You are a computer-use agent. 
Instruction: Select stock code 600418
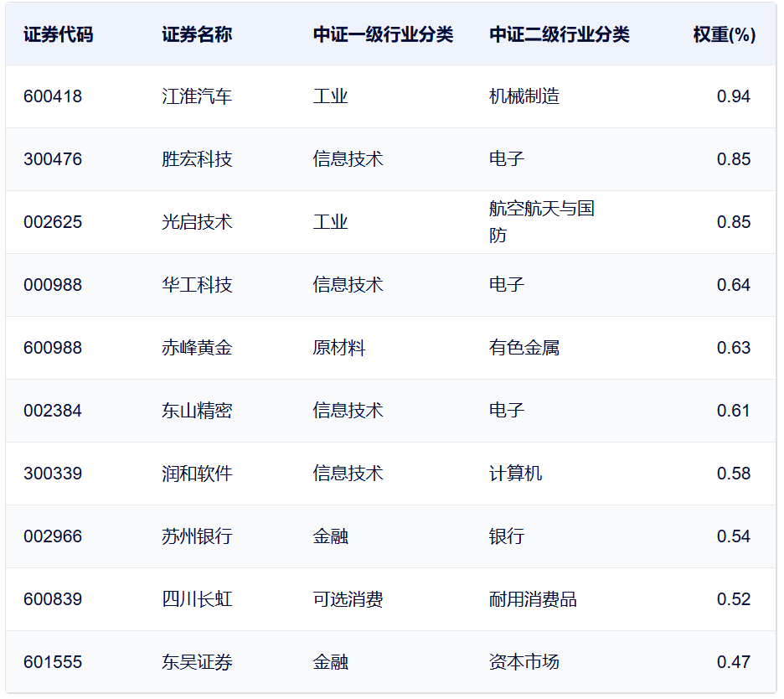(x=53, y=96)
